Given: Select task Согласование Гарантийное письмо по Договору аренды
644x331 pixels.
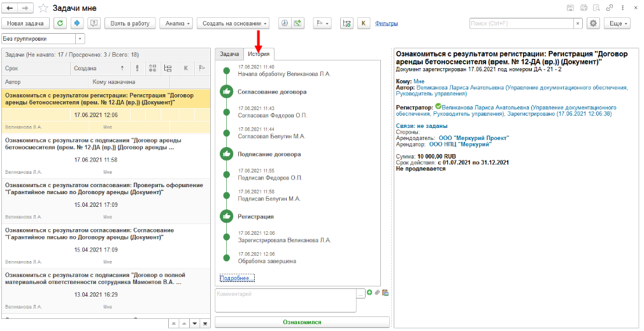Looking at the screenshot, I should [x=106, y=246].
